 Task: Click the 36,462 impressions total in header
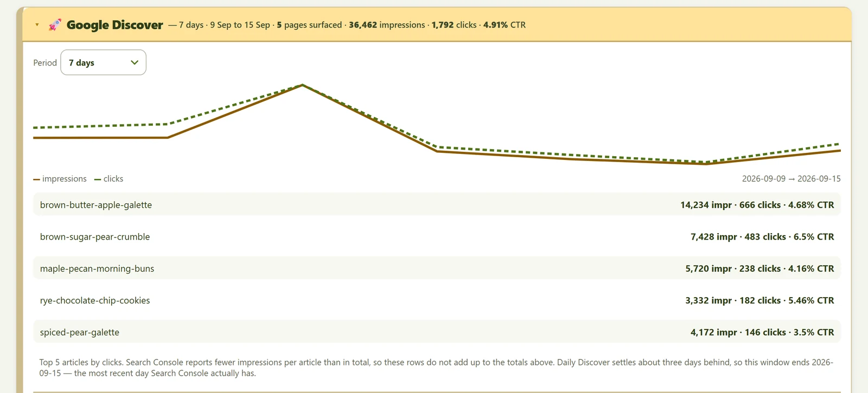pos(387,25)
